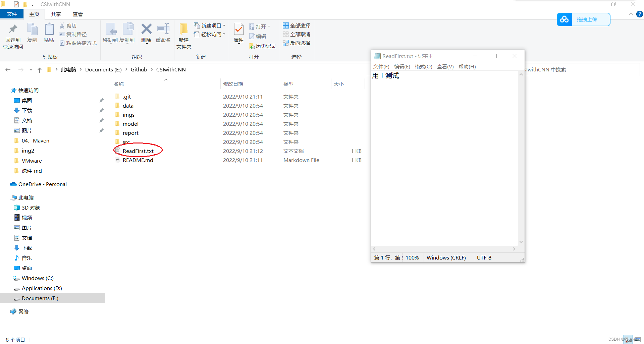Click Invert selection (反向选择)
The width and height of the screenshot is (644, 344).
pyautogui.click(x=297, y=43)
